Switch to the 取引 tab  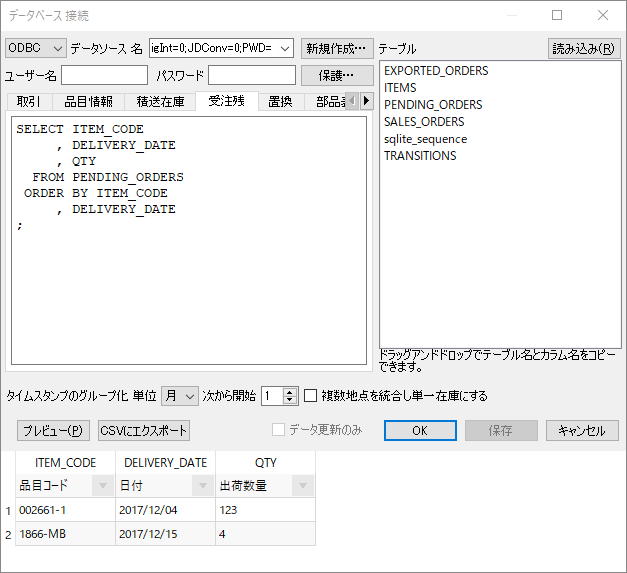(29, 101)
